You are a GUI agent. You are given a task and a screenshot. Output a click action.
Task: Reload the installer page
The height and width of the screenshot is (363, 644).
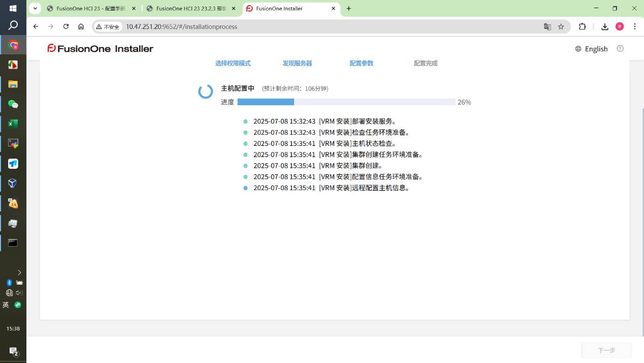coord(66,26)
